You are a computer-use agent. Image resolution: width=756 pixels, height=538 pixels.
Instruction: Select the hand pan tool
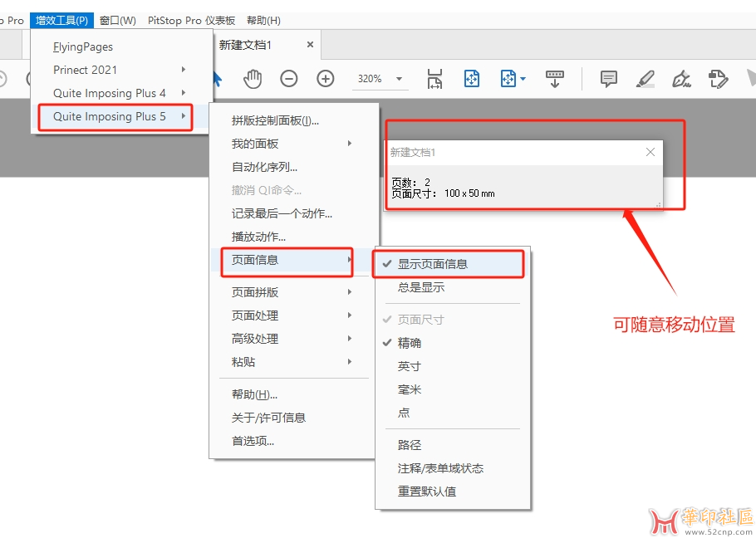(x=253, y=79)
